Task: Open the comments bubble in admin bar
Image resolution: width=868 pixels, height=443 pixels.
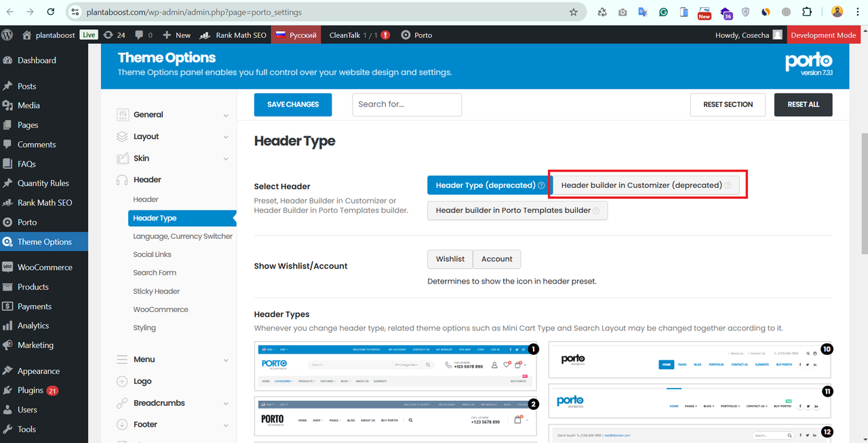Action: [144, 35]
